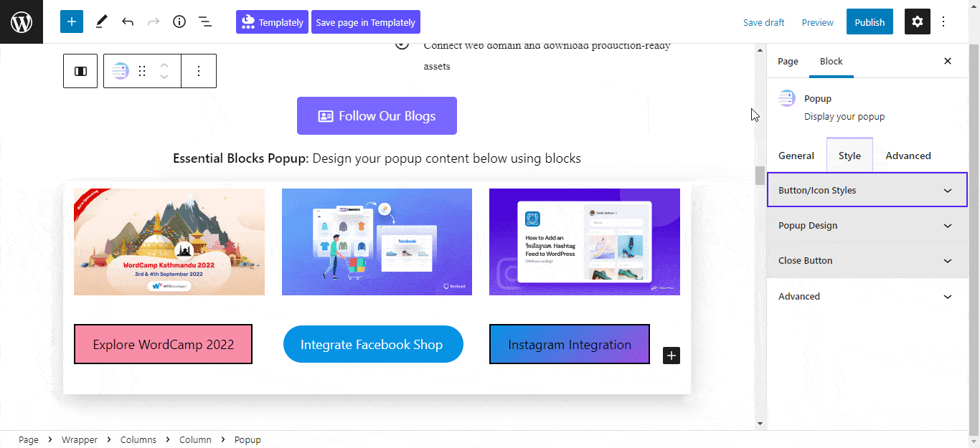Image resolution: width=980 pixels, height=448 pixels.
Task: Expand the Popup Design section
Action: click(x=867, y=225)
